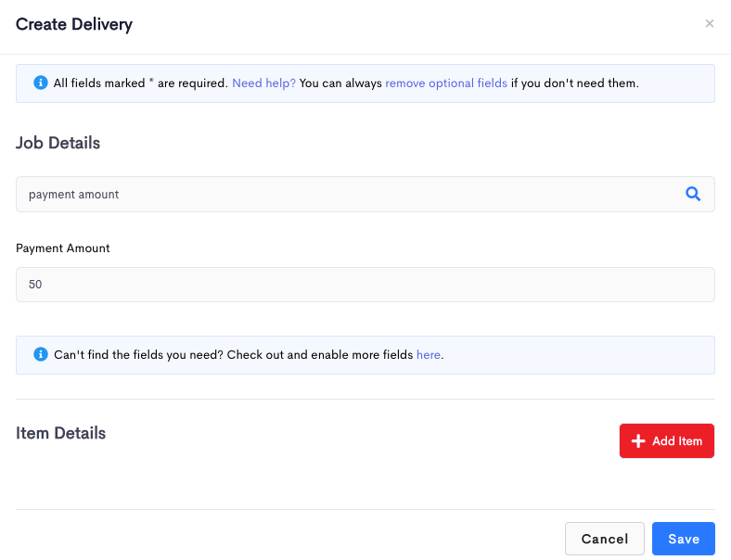Image resolution: width=731 pixels, height=560 pixels.
Task: Cancel creating the delivery
Action: 605,539
